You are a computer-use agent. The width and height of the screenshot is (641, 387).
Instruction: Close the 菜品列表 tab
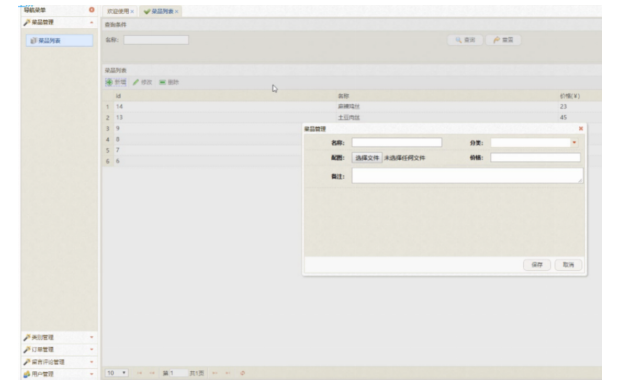coord(177,11)
